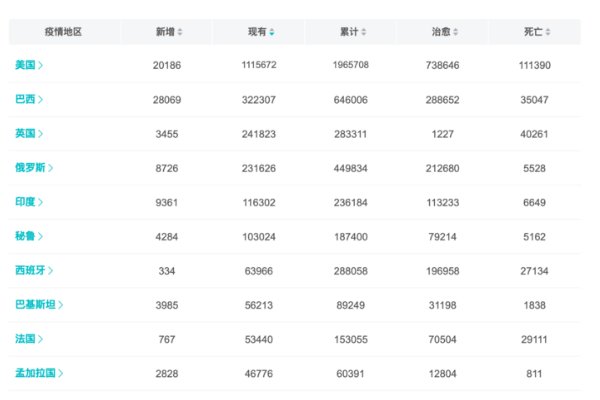The image size is (600, 400).
Task: Select 秘鲁 existing value 103024
Action: click(x=259, y=237)
